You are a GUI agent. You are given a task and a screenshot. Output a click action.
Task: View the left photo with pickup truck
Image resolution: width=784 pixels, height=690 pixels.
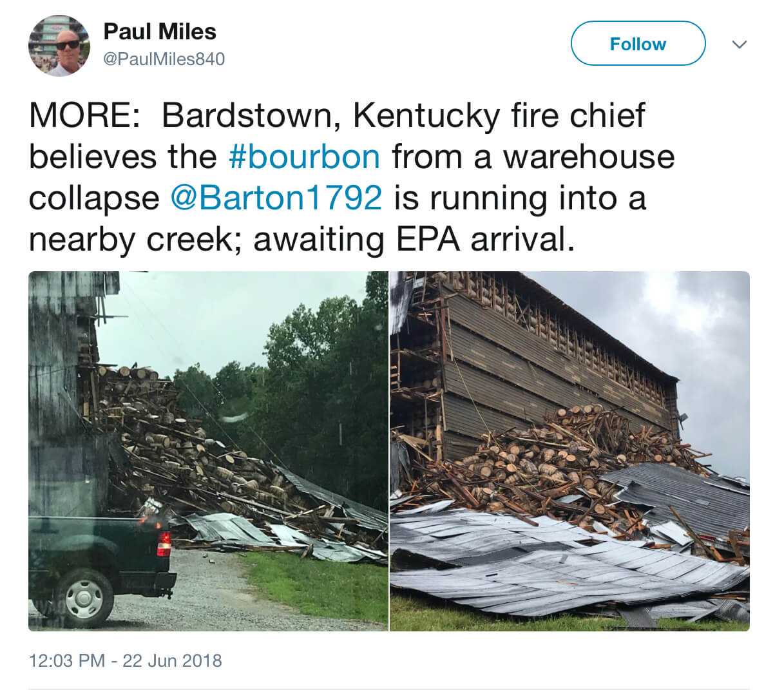point(208,451)
